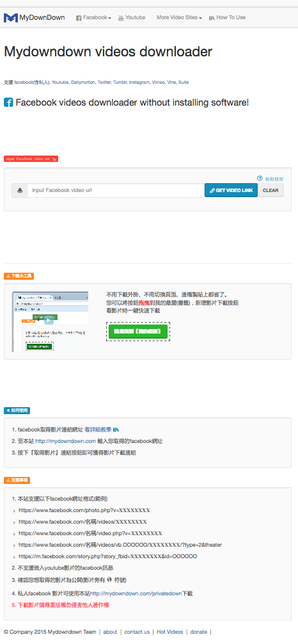This screenshot has width=298, height=644.
Task: Open How To Use page
Action: [x=228, y=18]
